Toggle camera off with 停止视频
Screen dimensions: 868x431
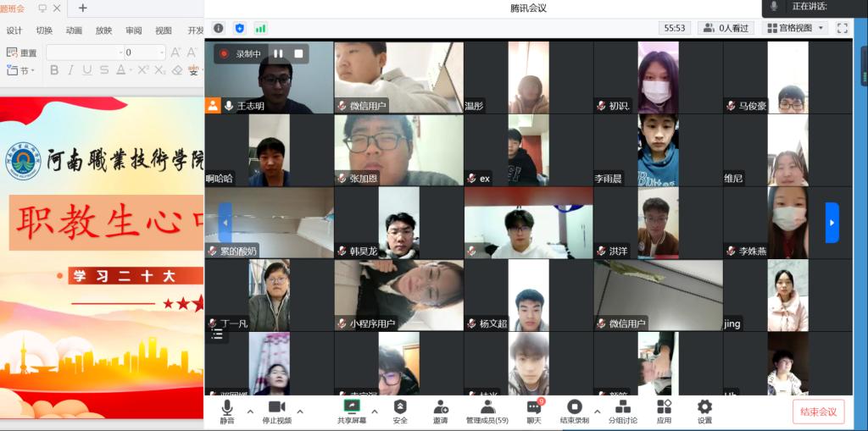pos(276,411)
